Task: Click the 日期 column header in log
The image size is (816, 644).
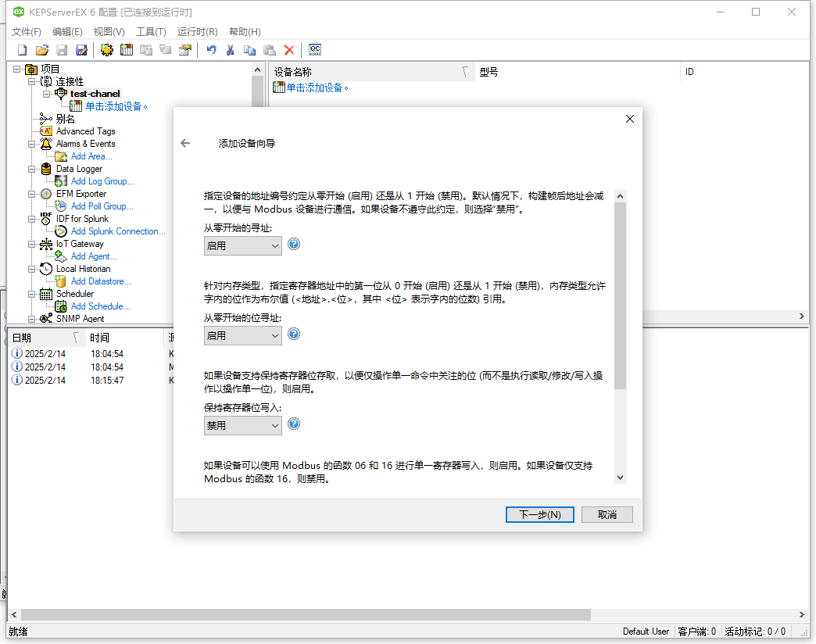Action: pos(46,338)
